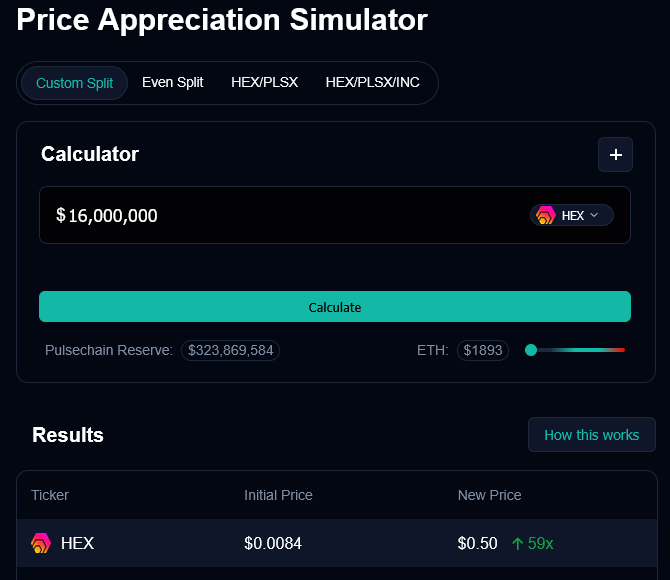Click the initial price $0.0084

click(273, 543)
